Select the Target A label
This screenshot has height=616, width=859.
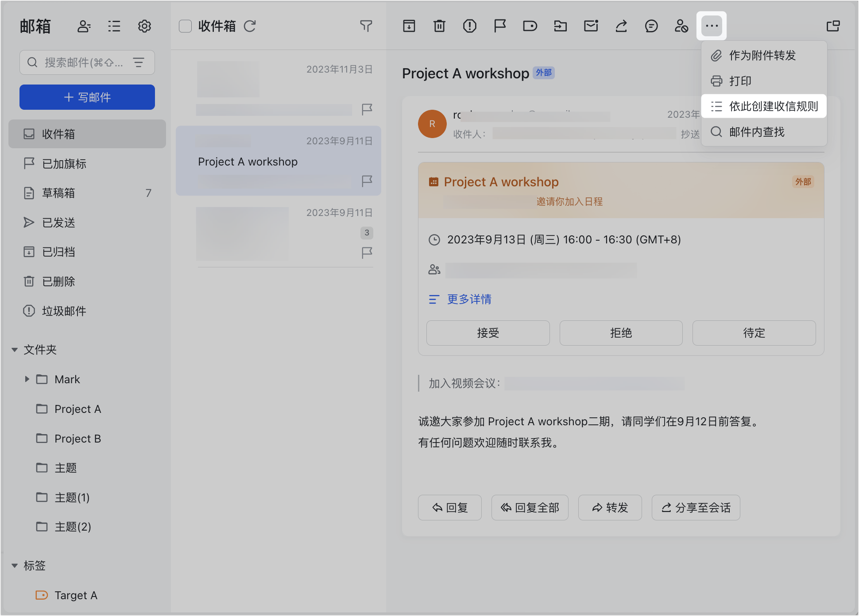87,595
